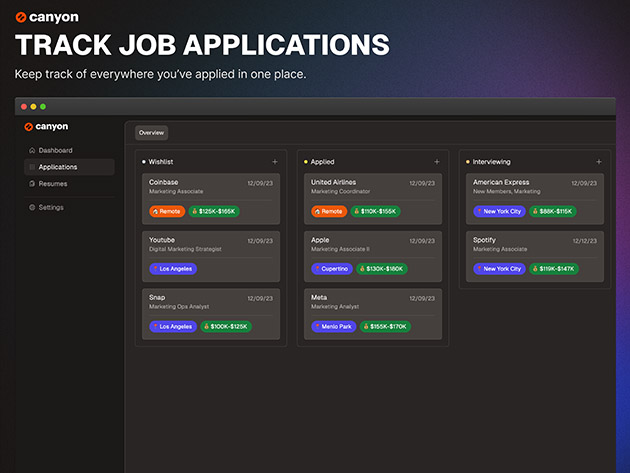Select Applications in the sidebar
This screenshot has width=630, height=473.
(x=58, y=167)
